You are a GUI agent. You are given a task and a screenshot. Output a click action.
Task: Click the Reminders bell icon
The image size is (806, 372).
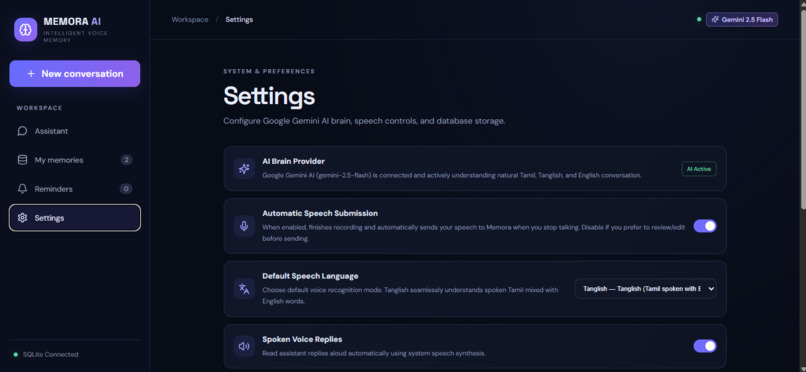pos(22,189)
